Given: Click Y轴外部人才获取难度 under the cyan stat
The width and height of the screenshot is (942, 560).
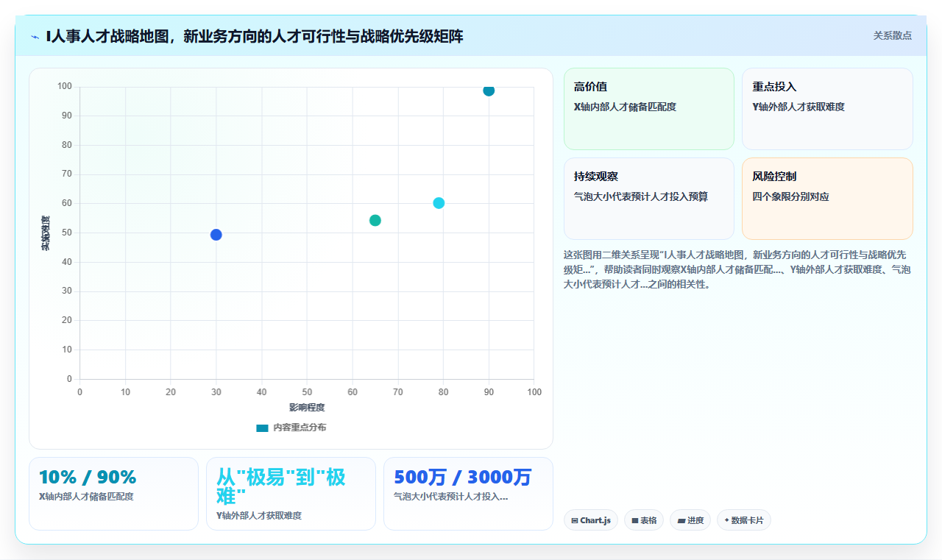Looking at the screenshot, I should [x=259, y=516].
